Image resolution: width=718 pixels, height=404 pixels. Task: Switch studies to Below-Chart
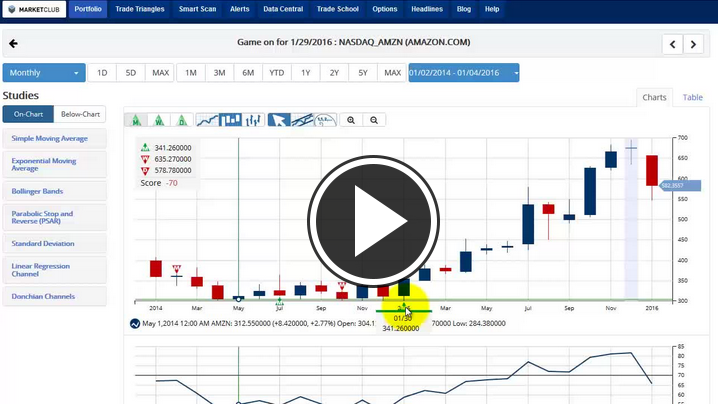coord(80,114)
